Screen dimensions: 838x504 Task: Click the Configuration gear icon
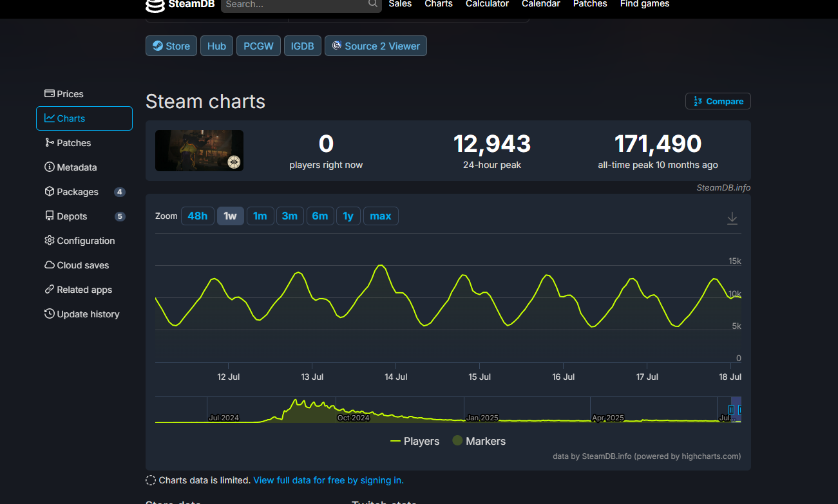coord(49,240)
